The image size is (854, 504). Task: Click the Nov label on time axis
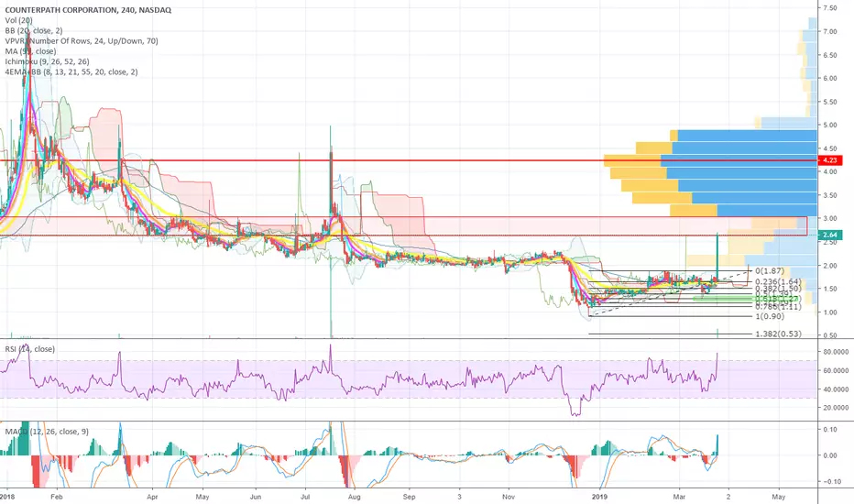[509, 497]
